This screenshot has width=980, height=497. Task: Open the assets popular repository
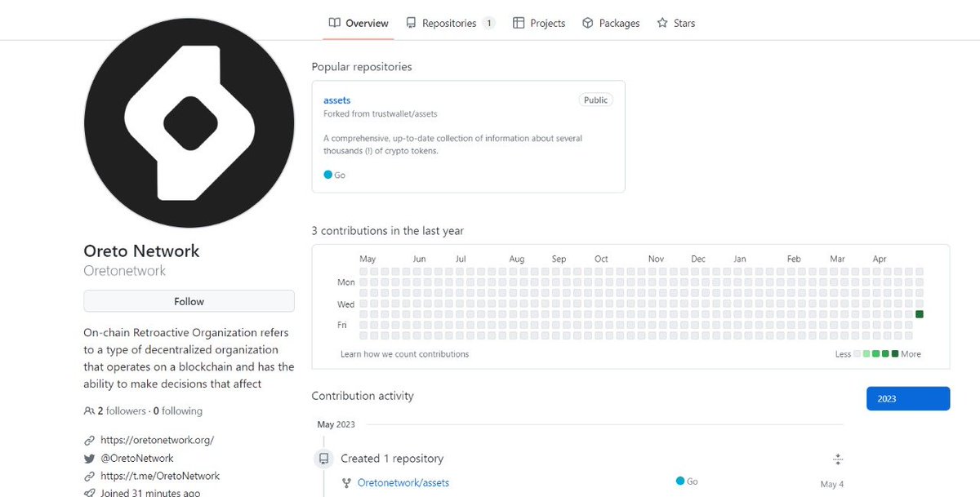coord(337,100)
